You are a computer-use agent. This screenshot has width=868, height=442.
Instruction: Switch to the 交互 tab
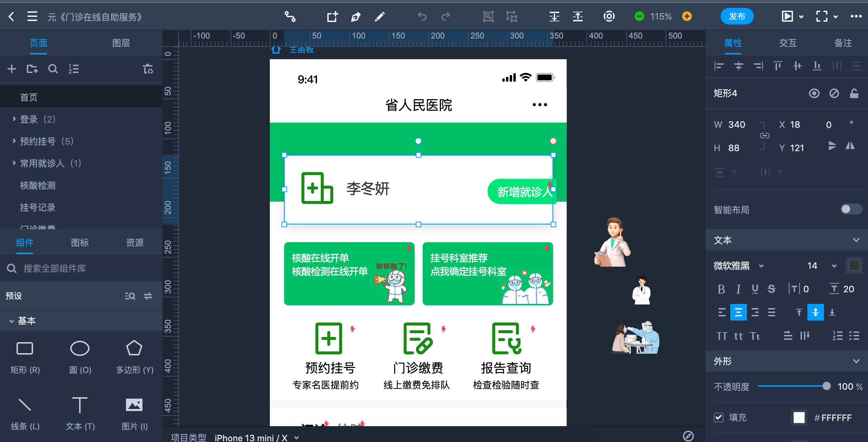[x=788, y=43]
